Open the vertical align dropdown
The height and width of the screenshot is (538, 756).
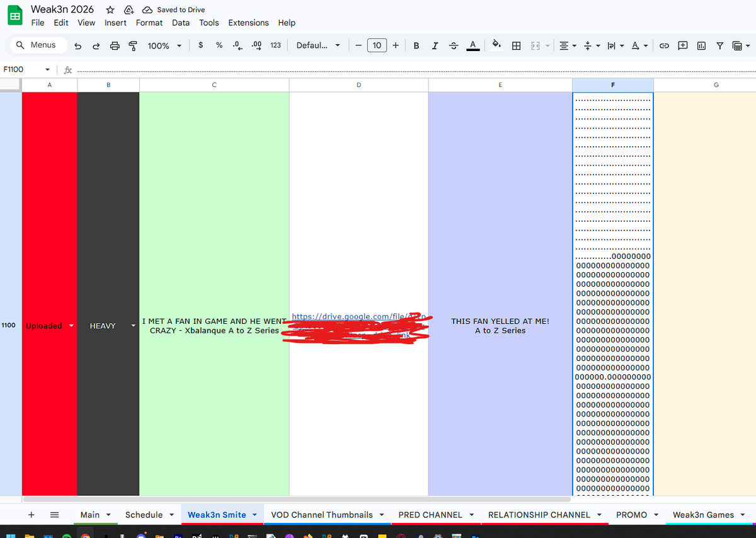591,45
